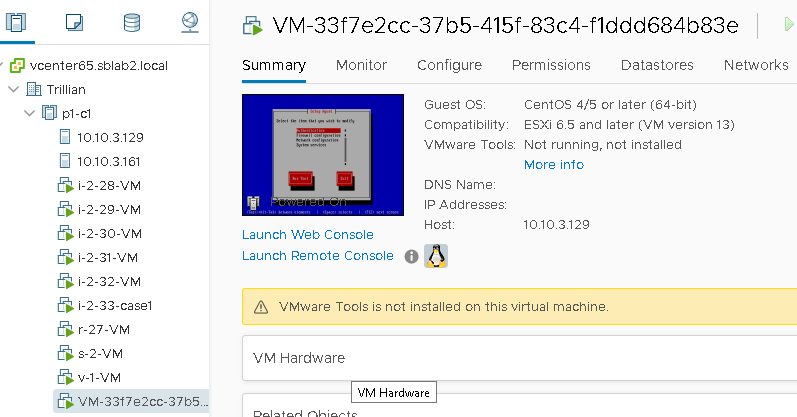
Task: Select host 10.10.3.161 in the inventory tree
Action: tap(109, 161)
